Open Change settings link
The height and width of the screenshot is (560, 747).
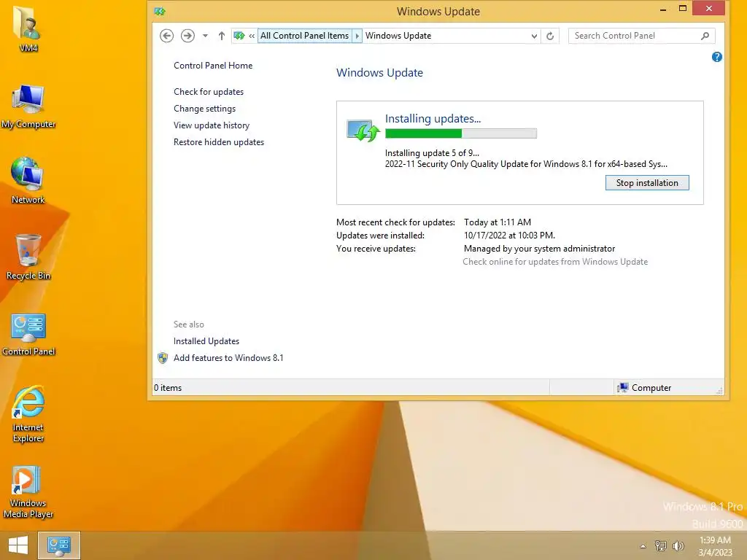tap(204, 109)
